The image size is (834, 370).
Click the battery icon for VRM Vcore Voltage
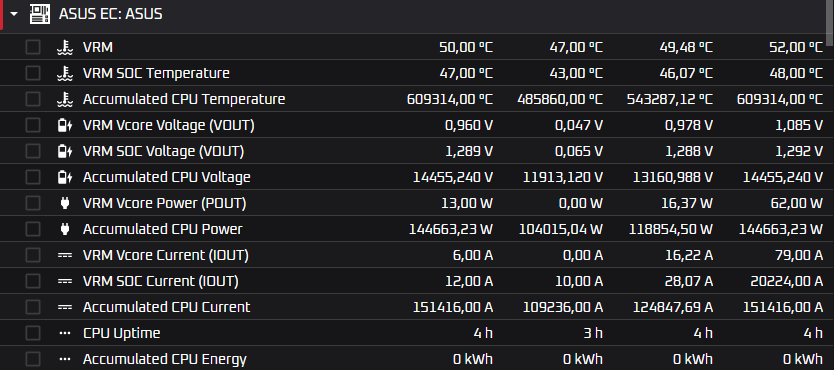click(x=64, y=125)
